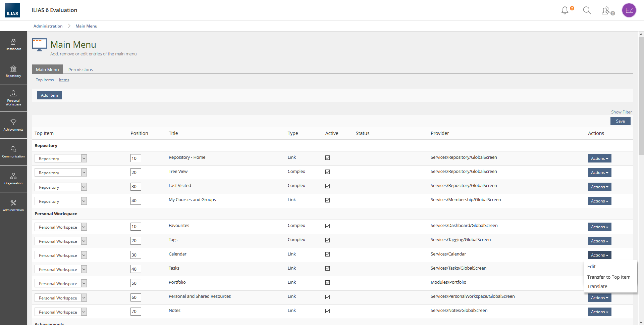The width and height of the screenshot is (644, 325).
Task: Toggle Active checkbox for Favourites
Action: 327,226
